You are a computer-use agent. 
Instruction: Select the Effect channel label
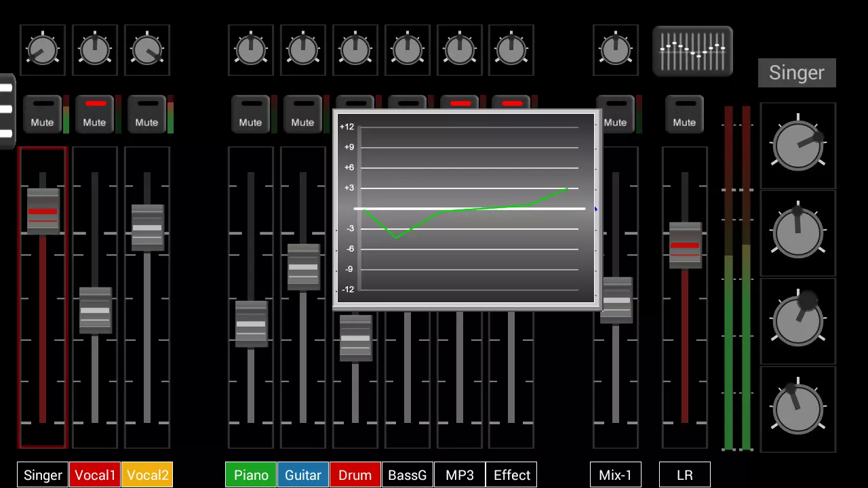pos(512,475)
